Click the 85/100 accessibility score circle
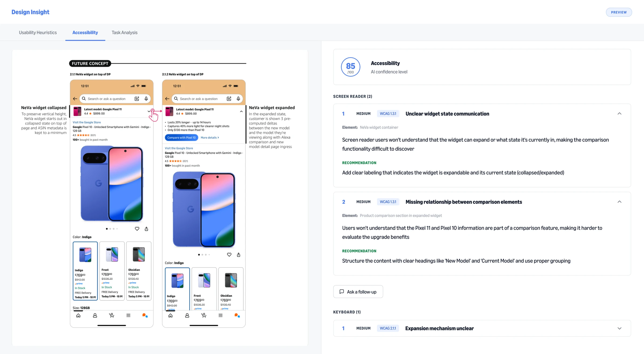 pyautogui.click(x=350, y=67)
